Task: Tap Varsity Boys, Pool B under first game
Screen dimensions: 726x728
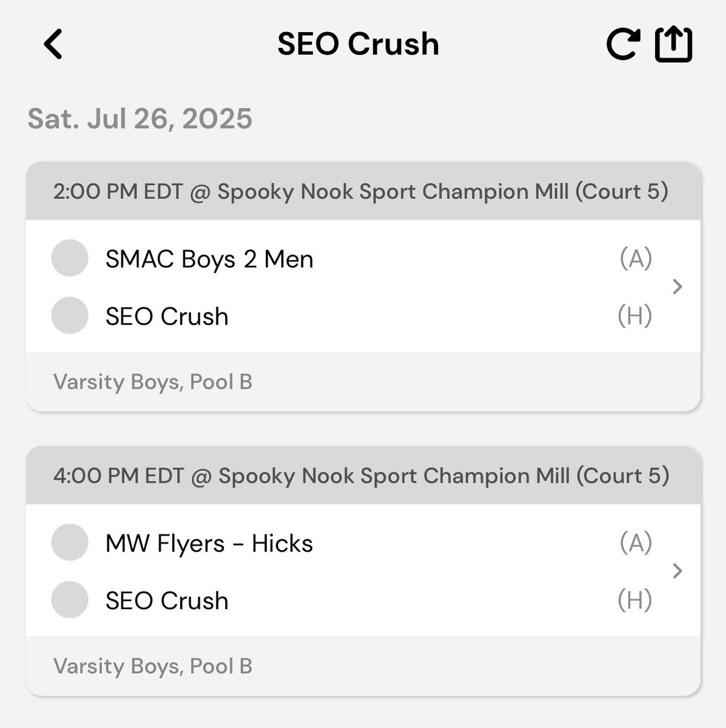Action: coord(153,382)
